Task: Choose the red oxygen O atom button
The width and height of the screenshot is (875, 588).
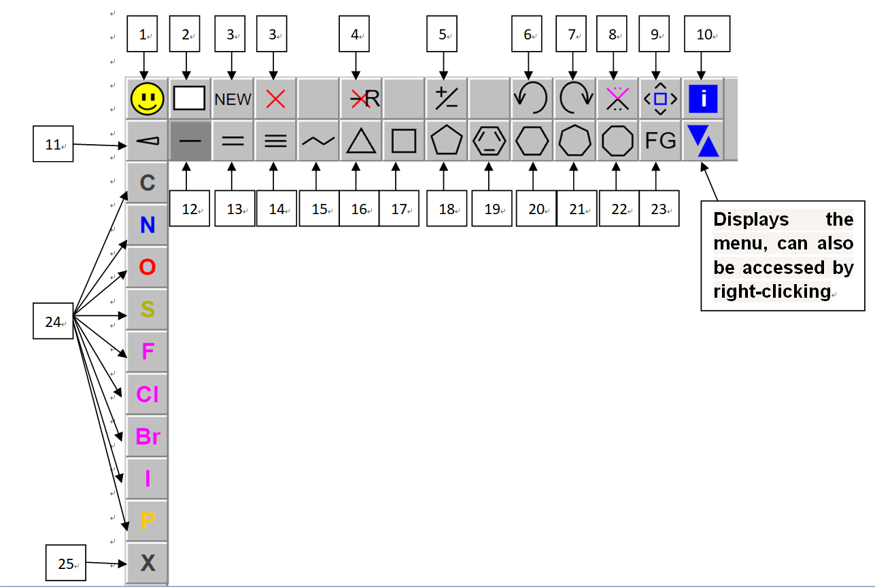Action: pyautogui.click(x=147, y=267)
